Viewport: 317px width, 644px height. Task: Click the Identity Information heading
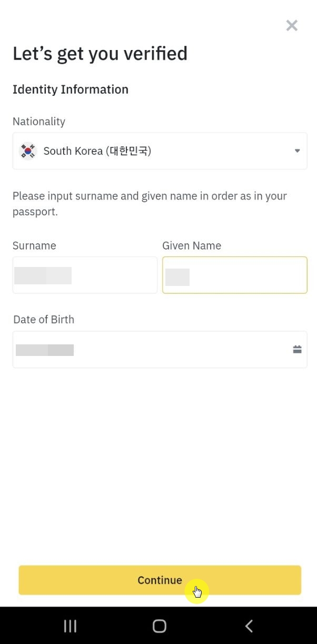coord(71,90)
